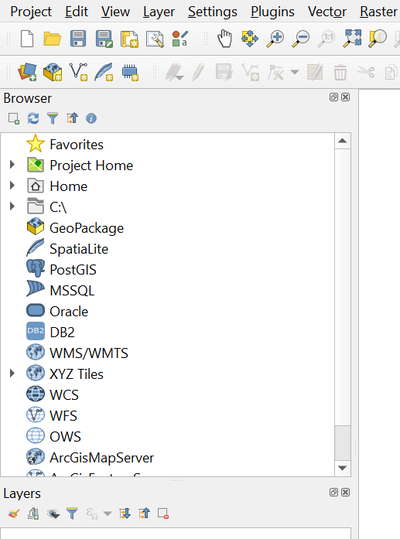
Task: Click New SpatiaLite Layer feather icon
Action: (x=104, y=72)
